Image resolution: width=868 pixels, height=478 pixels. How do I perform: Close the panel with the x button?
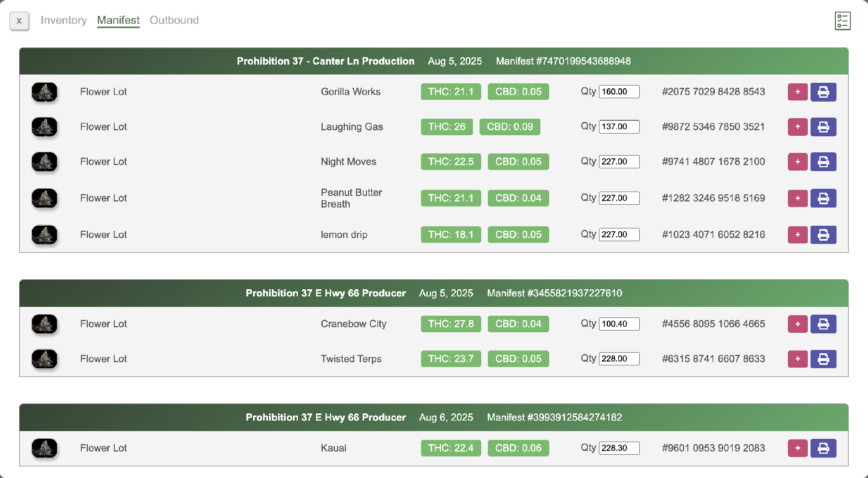pos(19,21)
